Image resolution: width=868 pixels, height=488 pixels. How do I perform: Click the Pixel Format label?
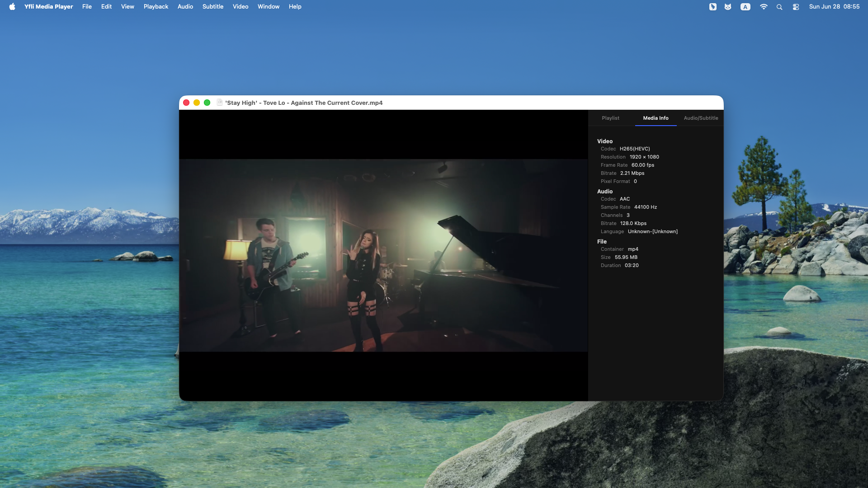(615, 181)
